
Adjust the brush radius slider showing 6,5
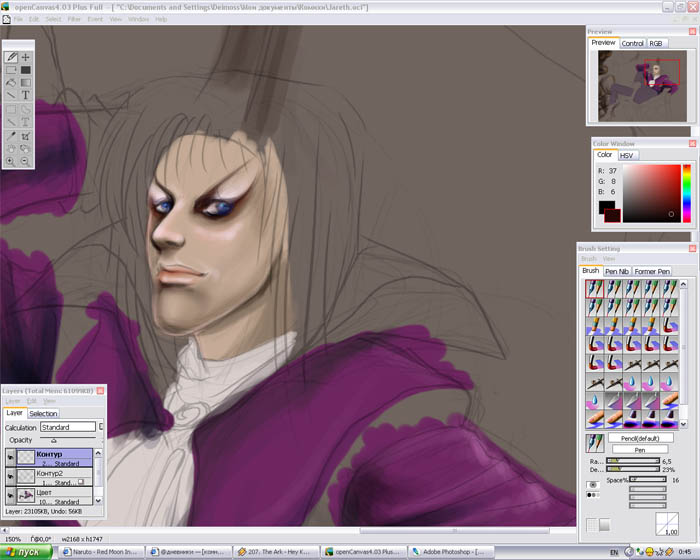(633, 460)
